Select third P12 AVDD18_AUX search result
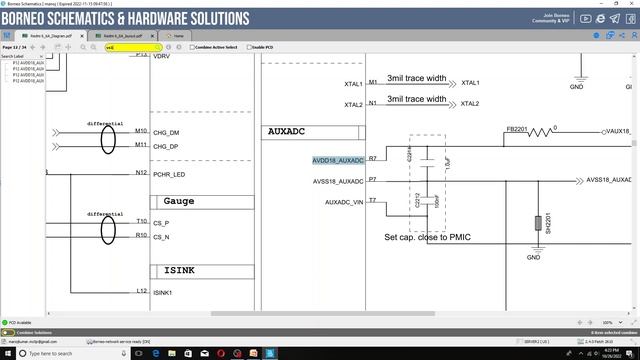This screenshot has width=640, height=360. point(28,75)
